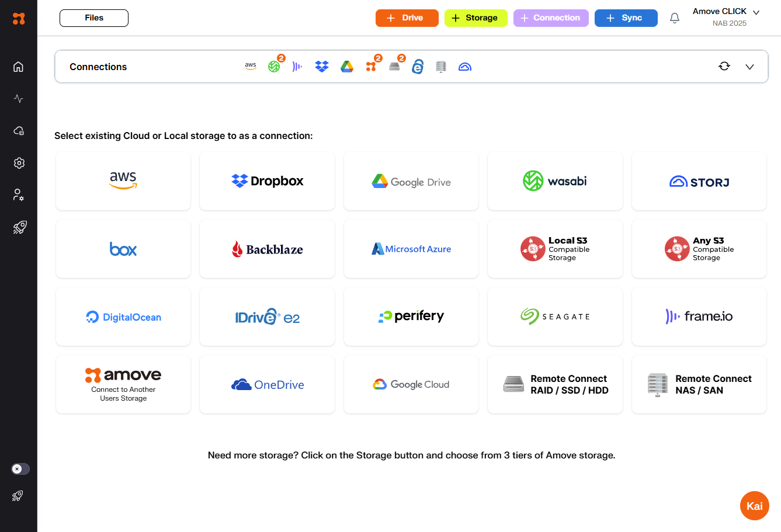Select the Wasabi icon in Connections bar
The height and width of the screenshot is (532, 781).
pyautogui.click(x=274, y=67)
